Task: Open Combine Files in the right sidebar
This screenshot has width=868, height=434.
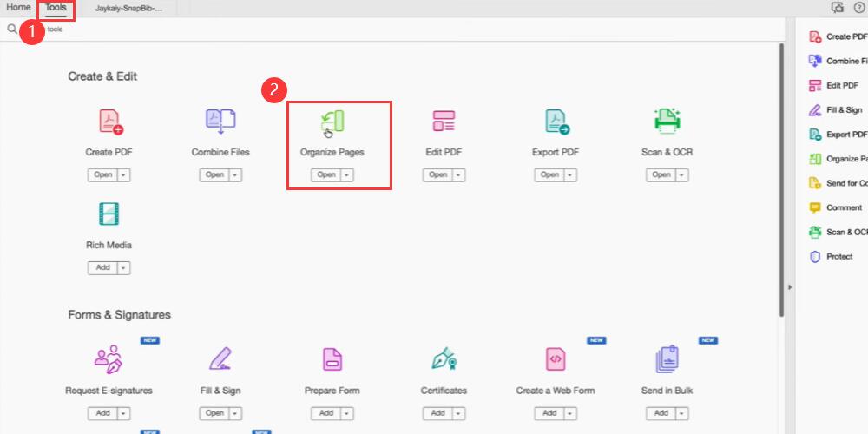Action: click(x=838, y=61)
